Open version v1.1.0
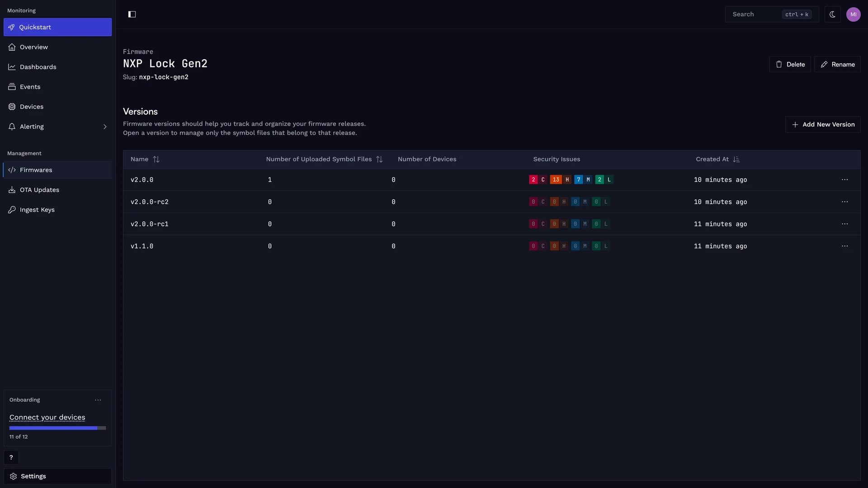Viewport: 868px width, 488px height. [142, 246]
